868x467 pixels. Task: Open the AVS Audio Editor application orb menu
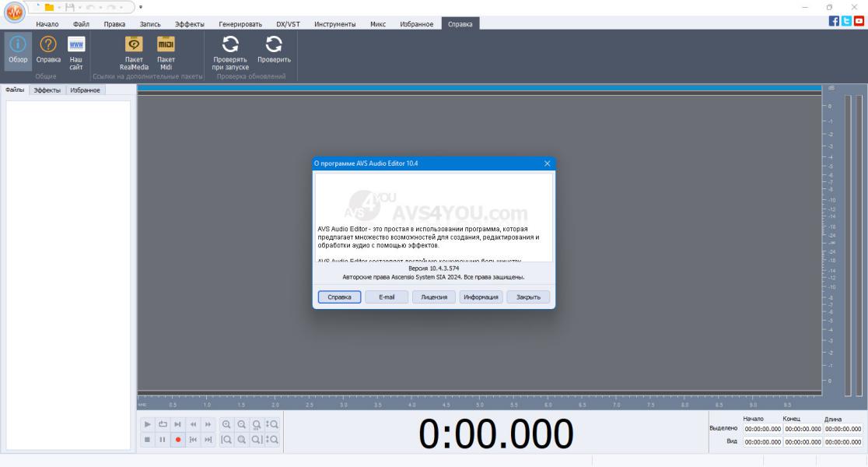click(x=14, y=12)
